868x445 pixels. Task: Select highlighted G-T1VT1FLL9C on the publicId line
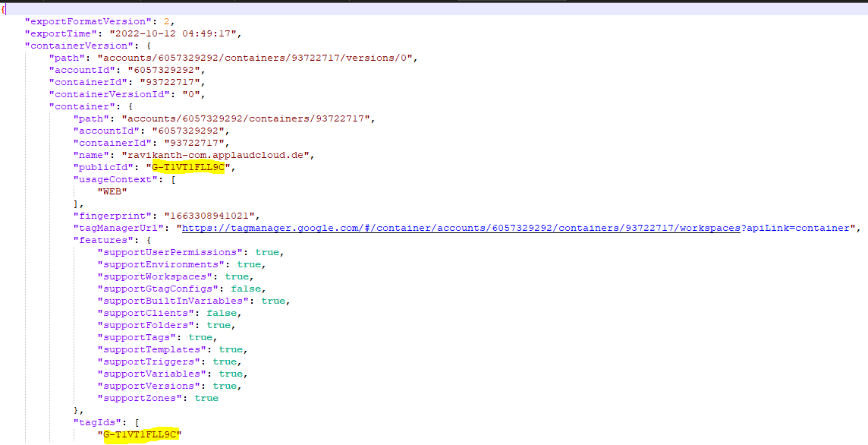coord(187,167)
